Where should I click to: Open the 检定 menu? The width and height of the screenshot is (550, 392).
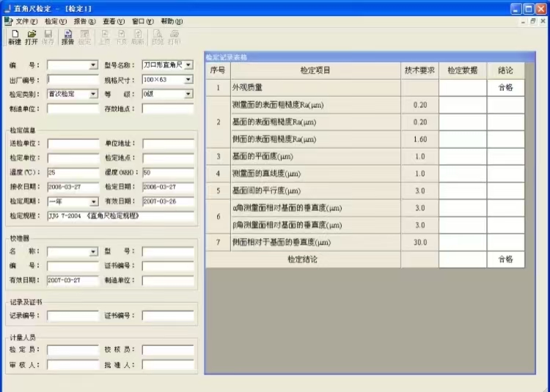tap(56, 21)
